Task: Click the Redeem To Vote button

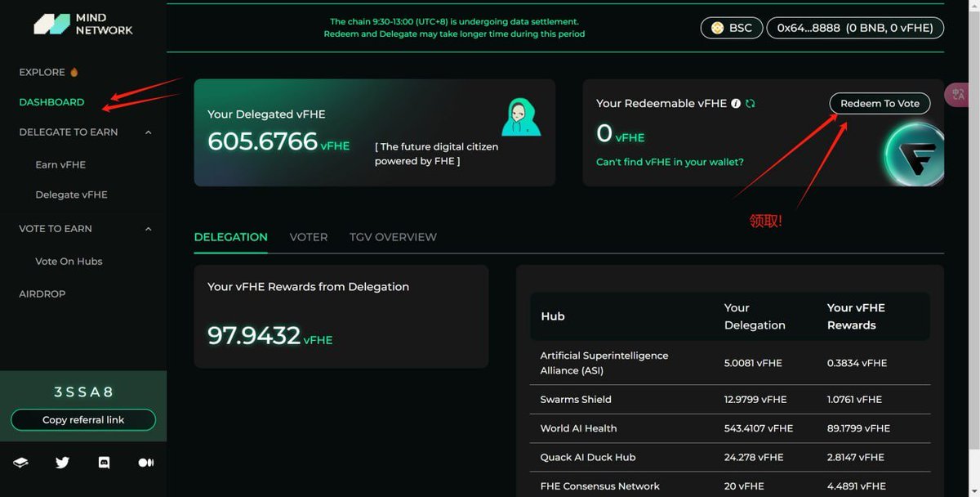Action: [x=880, y=103]
